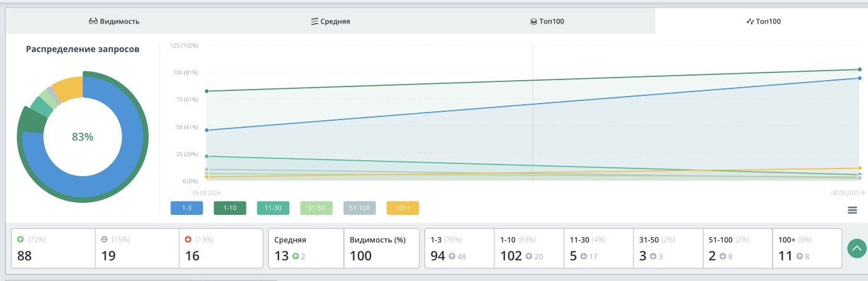The width and height of the screenshot is (868, 281).
Task: Open the Средняя tab
Action: (x=330, y=21)
